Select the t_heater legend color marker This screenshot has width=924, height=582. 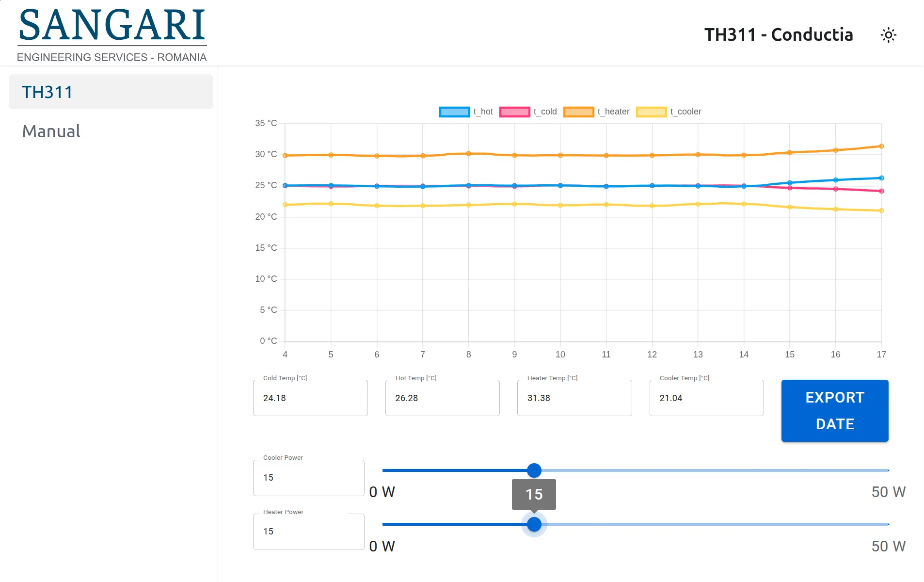(x=579, y=112)
